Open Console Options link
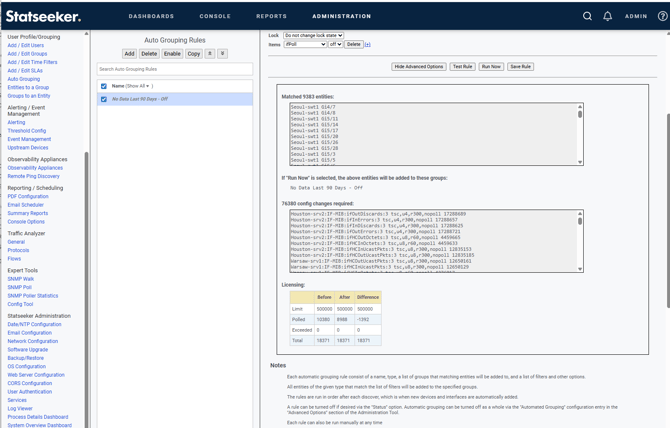This screenshot has width=670, height=428. 26,222
